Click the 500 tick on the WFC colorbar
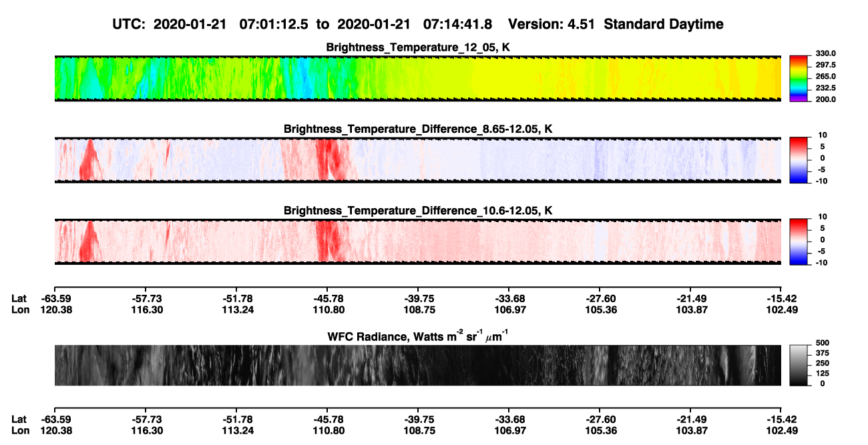 pyautogui.click(x=823, y=342)
